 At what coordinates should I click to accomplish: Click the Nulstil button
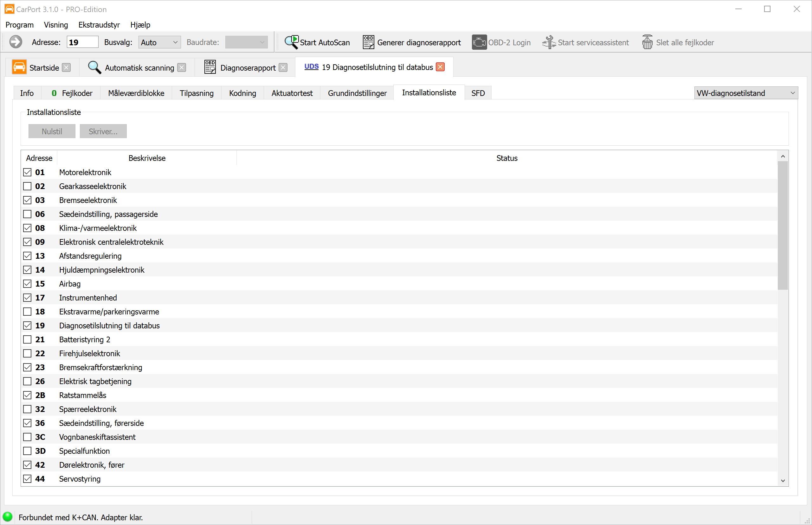click(52, 131)
